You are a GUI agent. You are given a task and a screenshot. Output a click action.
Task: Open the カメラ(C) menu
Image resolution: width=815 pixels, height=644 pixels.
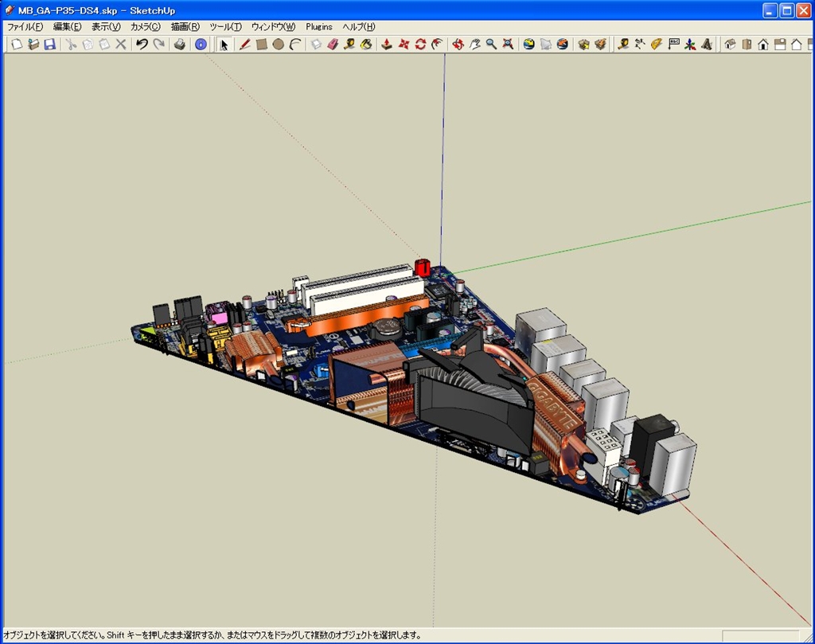[145, 27]
